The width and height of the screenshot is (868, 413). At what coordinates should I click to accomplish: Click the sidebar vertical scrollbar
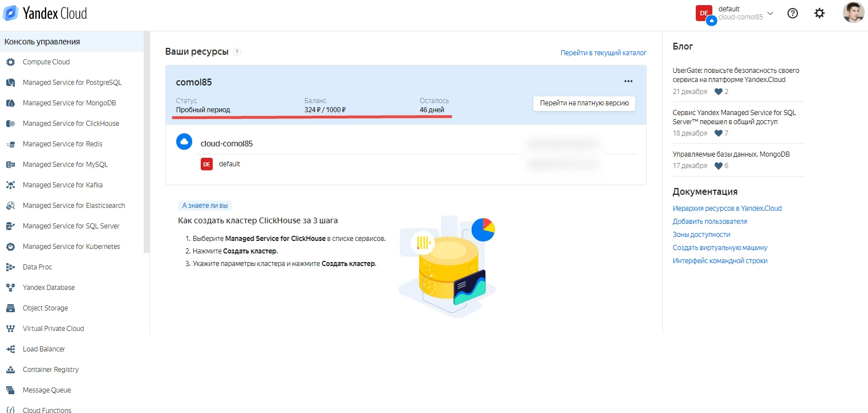click(147, 142)
